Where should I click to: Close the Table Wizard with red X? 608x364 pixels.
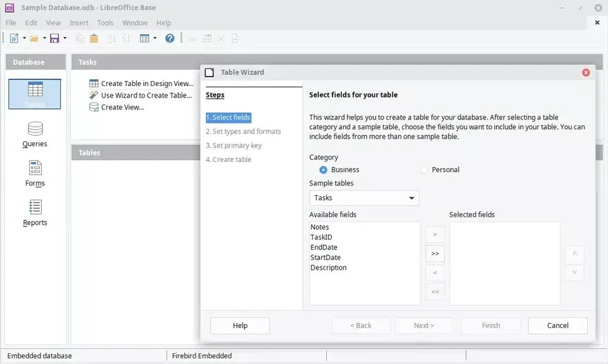586,73
